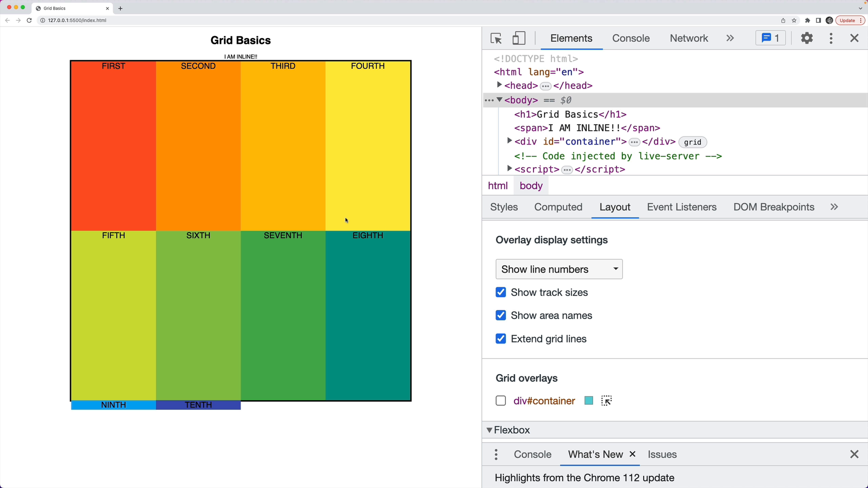Click the browser extensions puzzle icon
The image size is (868, 488).
click(807, 20)
